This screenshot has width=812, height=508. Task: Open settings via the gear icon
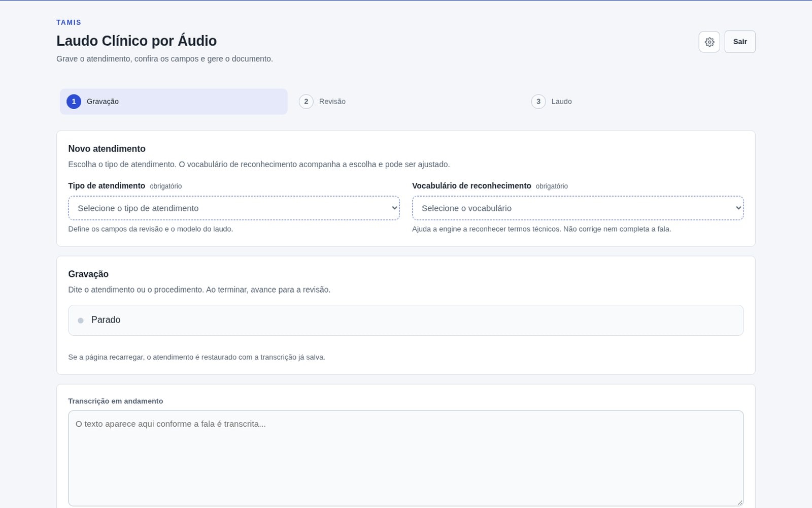(709, 42)
